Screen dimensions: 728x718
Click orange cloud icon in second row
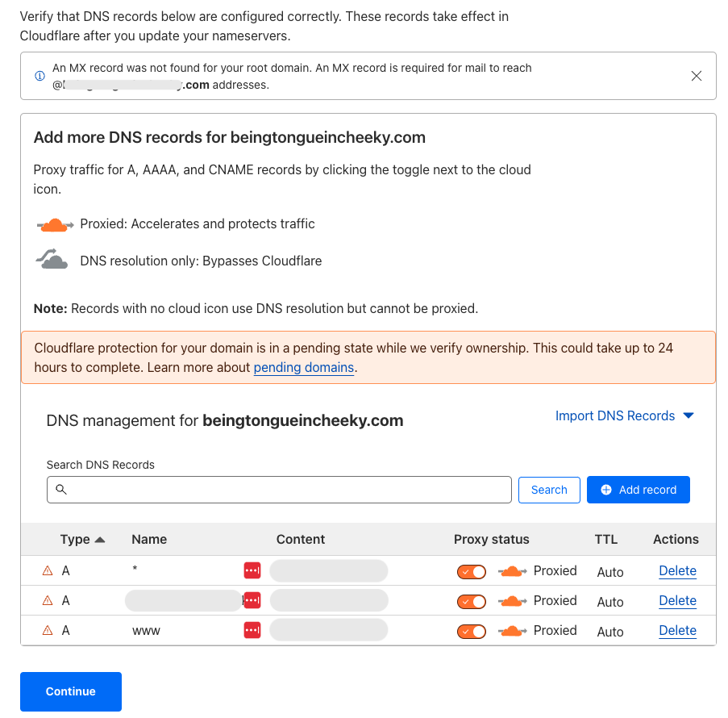(512, 601)
